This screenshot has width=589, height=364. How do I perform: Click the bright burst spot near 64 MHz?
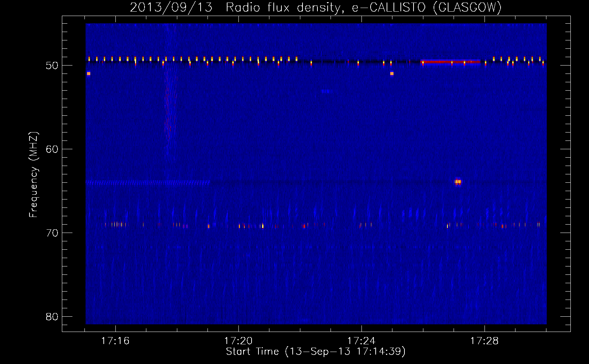coord(458,182)
